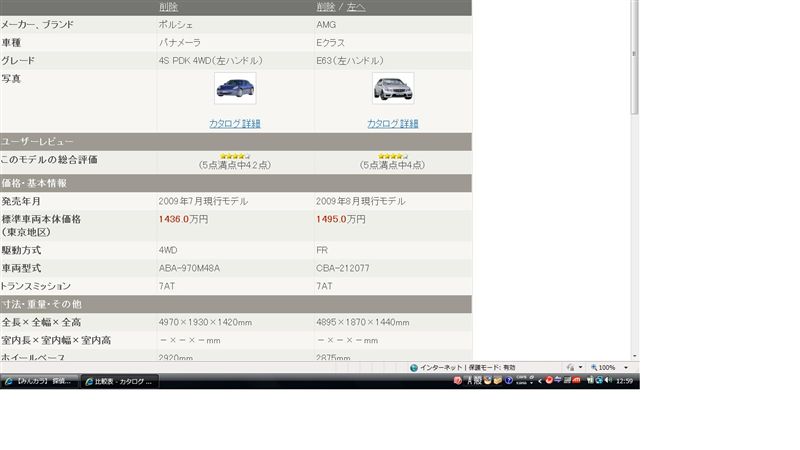This screenshot has width=800, height=450.
Task: Click the red shield tray icon
Action: [x=458, y=380]
